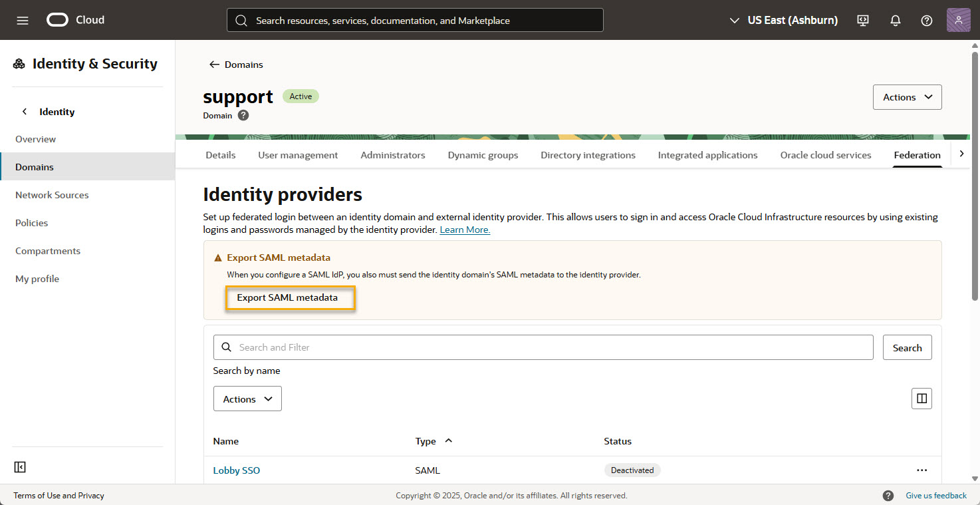980x505 pixels.
Task: Click the Name column header
Action: pos(226,441)
